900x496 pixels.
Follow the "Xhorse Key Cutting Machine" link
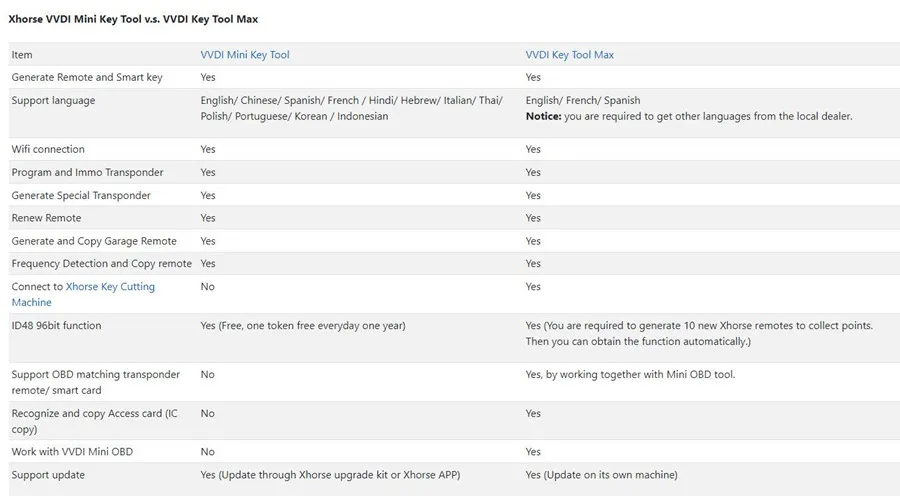(110, 287)
